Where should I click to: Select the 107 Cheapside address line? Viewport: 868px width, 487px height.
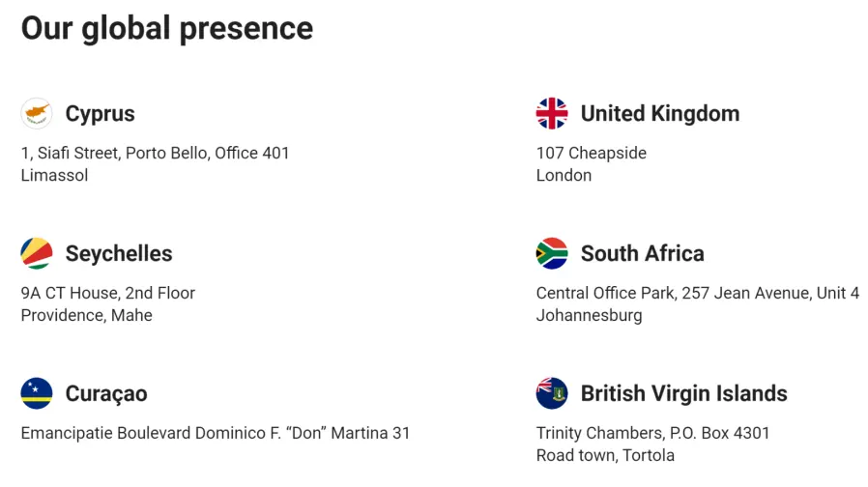pos(592,154)
